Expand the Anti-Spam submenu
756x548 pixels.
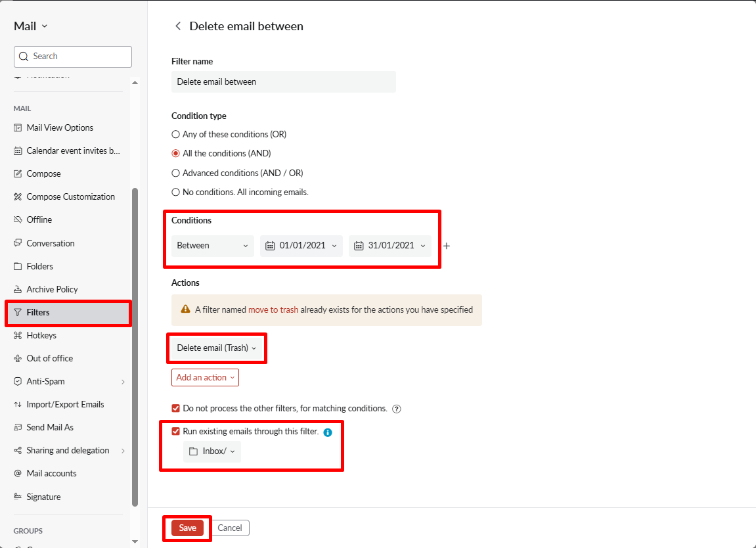[123, 382]
